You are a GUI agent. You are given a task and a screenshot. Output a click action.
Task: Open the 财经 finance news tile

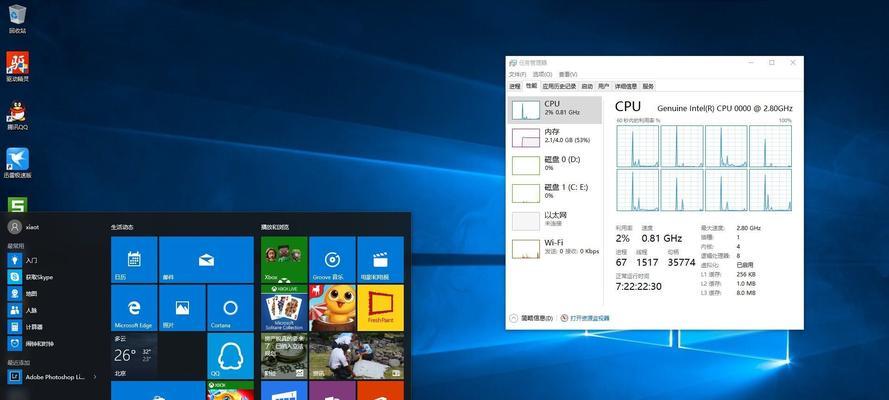pos(284,356)
